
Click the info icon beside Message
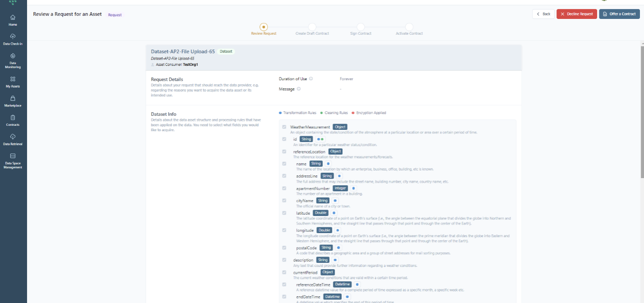299,89
